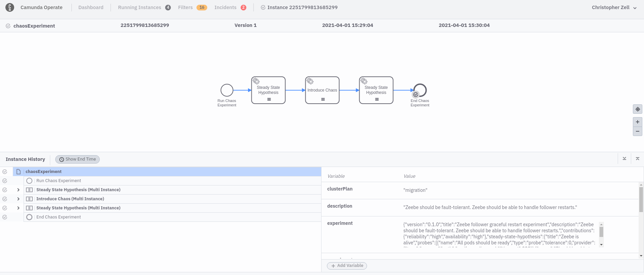This screenshot has width=644, height=275.
Task: Click gear icon on Introduce Chaos task
Action: 310,81
